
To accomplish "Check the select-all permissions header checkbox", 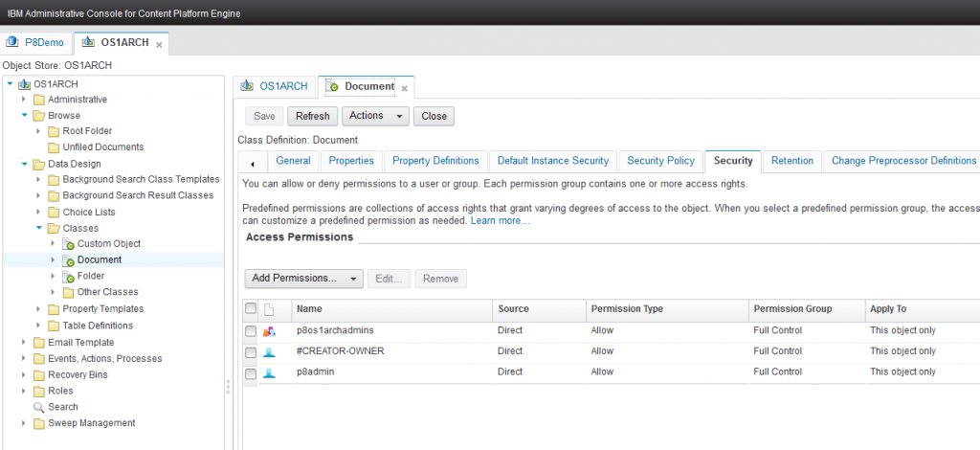I will [251, 308].
